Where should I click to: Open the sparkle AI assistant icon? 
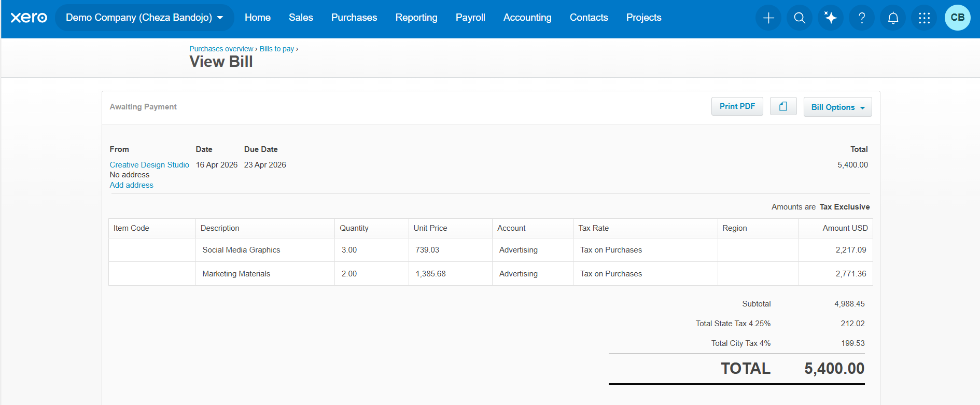click(831, 18)
